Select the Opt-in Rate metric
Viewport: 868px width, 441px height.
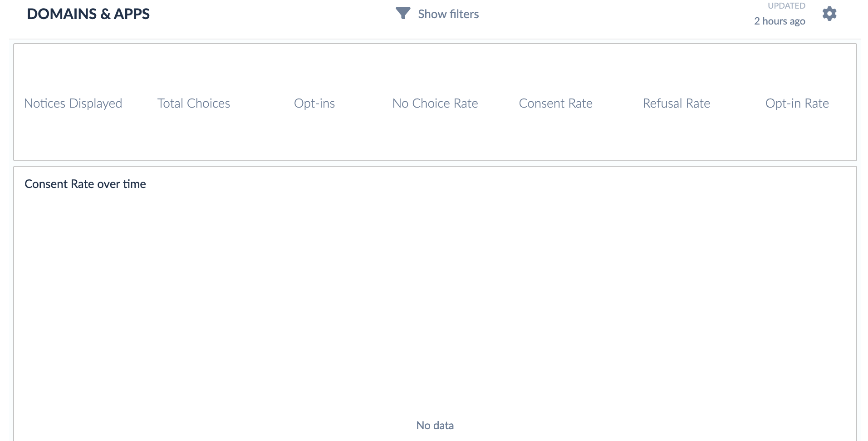(x=797, y=104)
